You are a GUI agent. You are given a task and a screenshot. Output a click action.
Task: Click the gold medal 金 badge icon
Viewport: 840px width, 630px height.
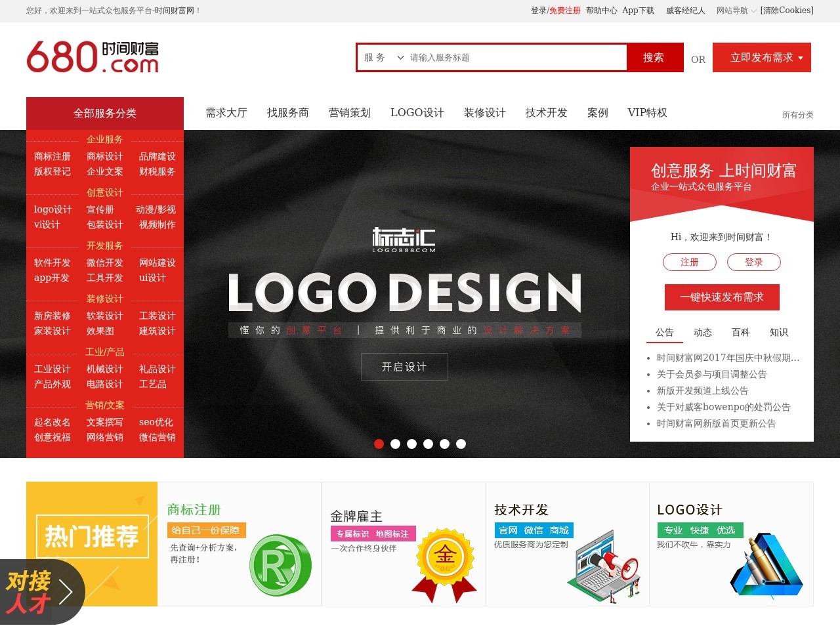445,566
